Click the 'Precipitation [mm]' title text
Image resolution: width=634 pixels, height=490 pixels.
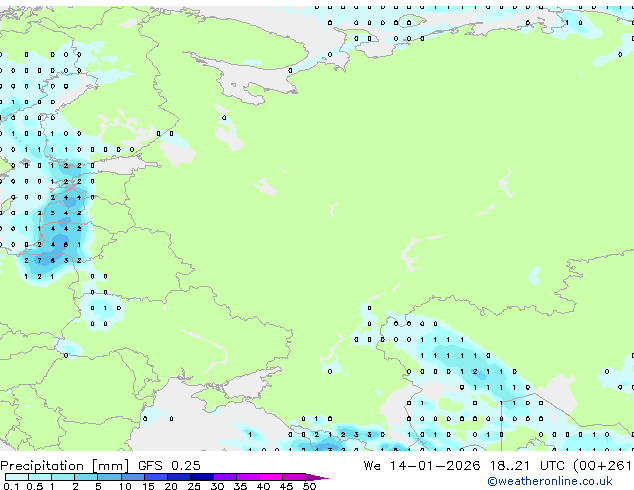(x=65, y=466)
